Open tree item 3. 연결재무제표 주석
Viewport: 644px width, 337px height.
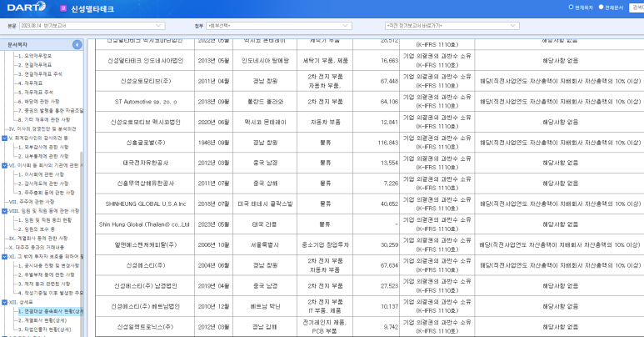[x=40, y=74]
